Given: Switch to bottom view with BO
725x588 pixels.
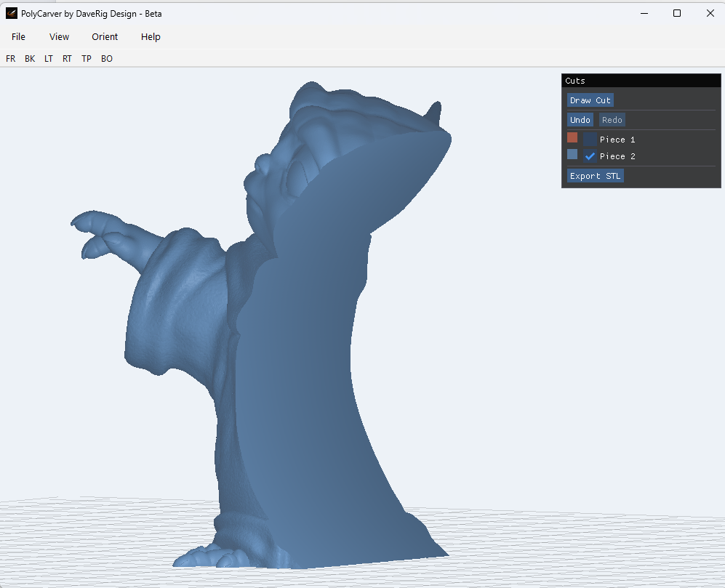Looking at the screenshot, I should coord(107,59).
